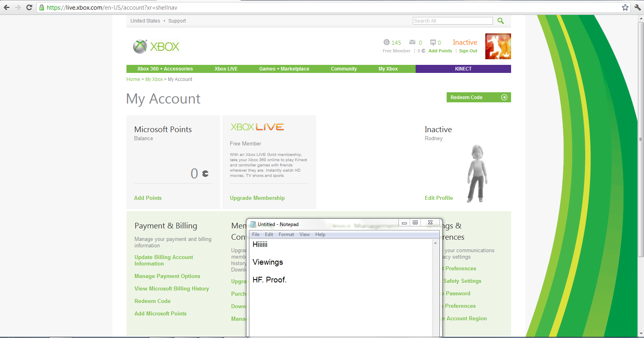Open the Community navigation tab
644x338 pixels.
(344, 69)
